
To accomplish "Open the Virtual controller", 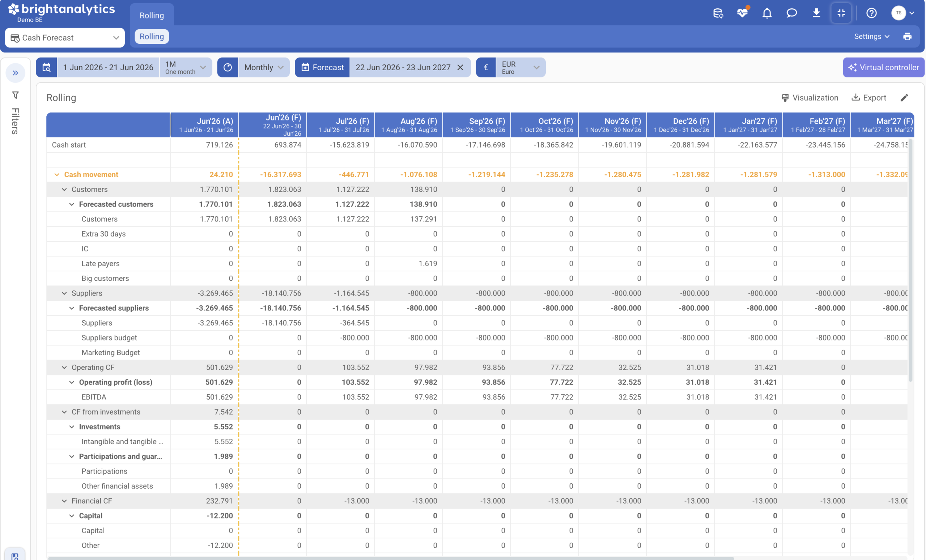I will (x=884, y=67).
